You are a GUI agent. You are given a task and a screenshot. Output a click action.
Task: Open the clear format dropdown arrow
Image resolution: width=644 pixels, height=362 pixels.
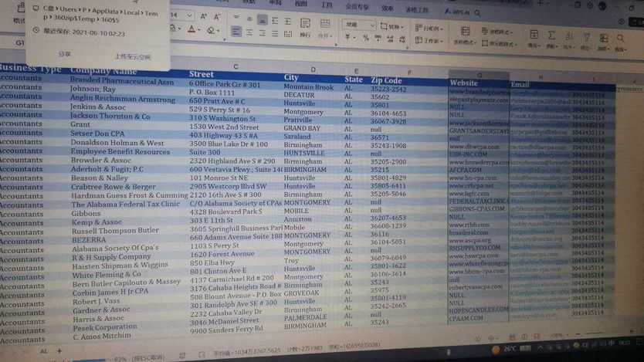coord(218,31)
